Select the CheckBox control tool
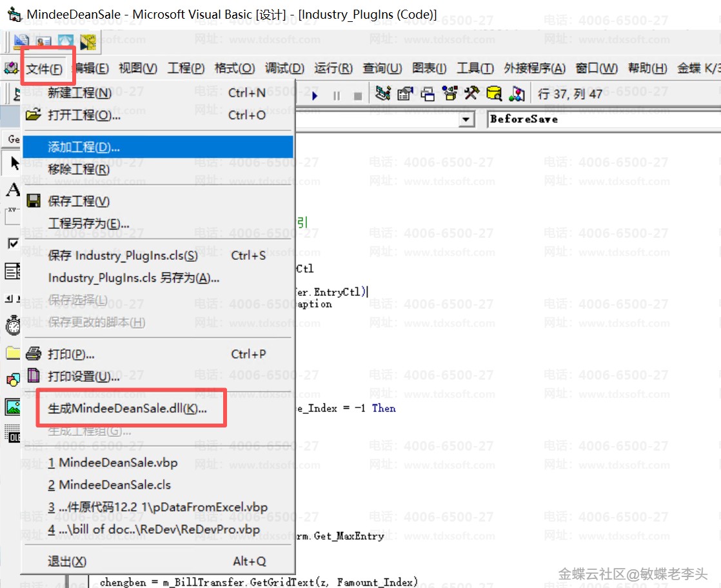 13,244
